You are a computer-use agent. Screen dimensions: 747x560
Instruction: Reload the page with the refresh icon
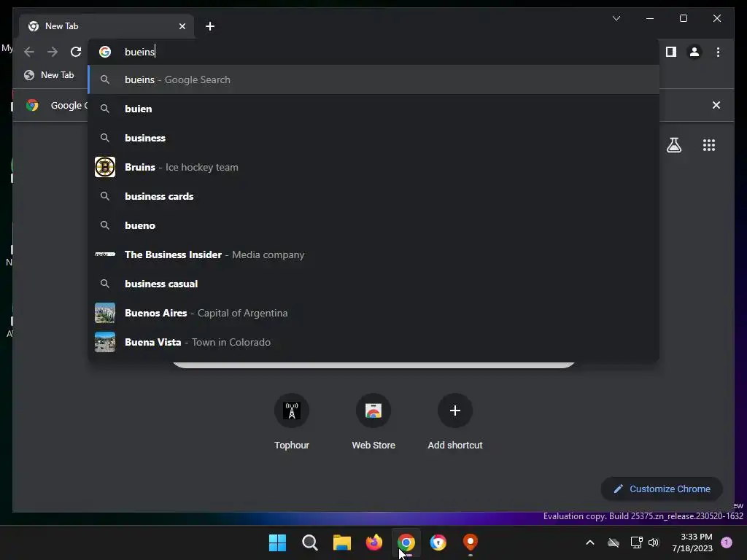[76, 52]
